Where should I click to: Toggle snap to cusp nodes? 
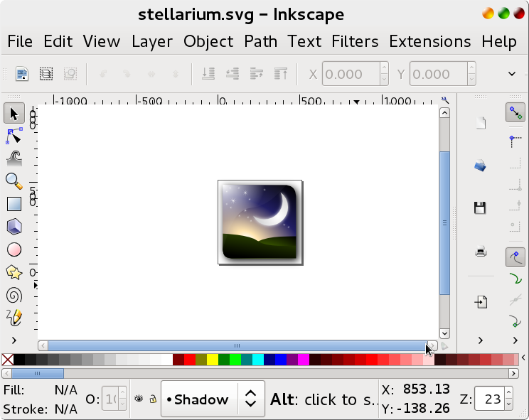pos(515,321)
